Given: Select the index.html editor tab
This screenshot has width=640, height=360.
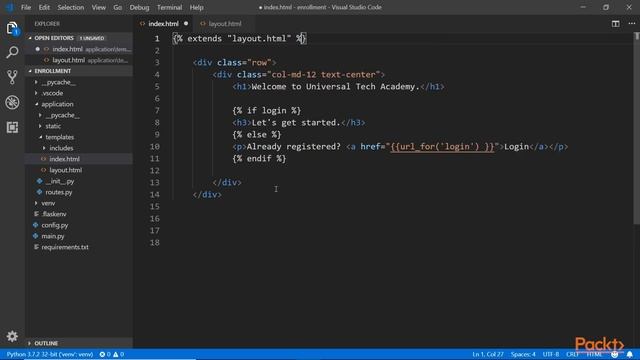Looking at the screenshot, I should point(163,24).
